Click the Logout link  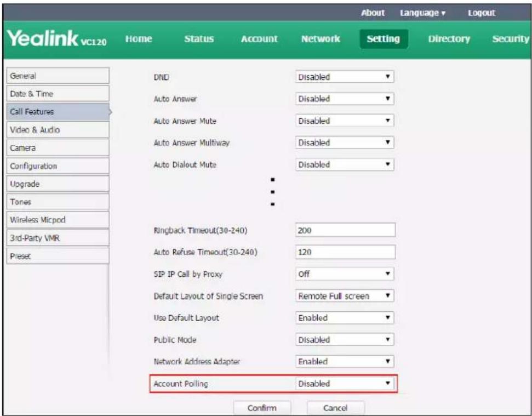[x=482, y=13]
